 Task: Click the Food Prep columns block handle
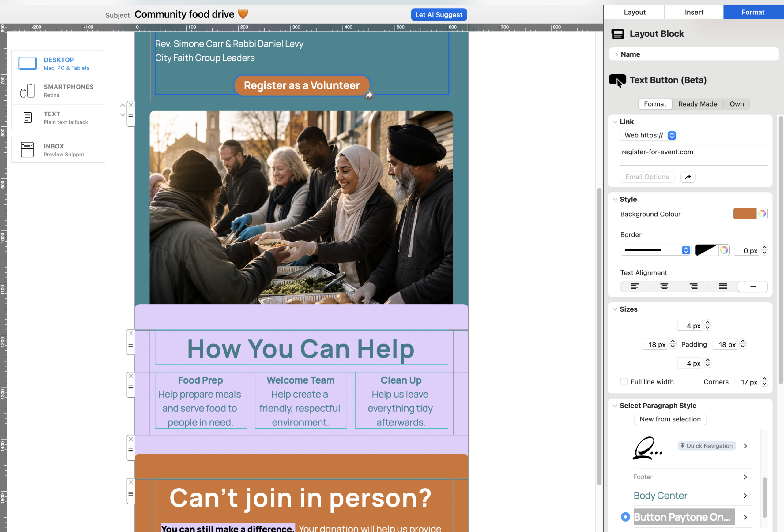pos(131,388)
